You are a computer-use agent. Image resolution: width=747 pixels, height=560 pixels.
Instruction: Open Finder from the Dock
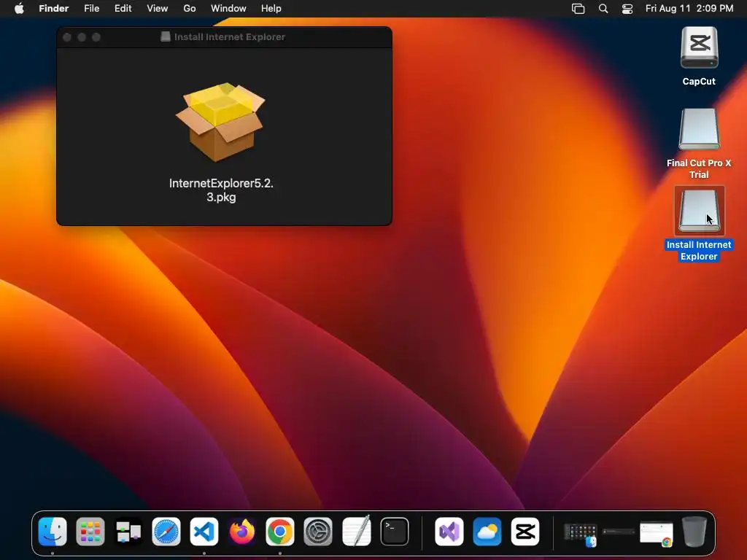point(53,532)
